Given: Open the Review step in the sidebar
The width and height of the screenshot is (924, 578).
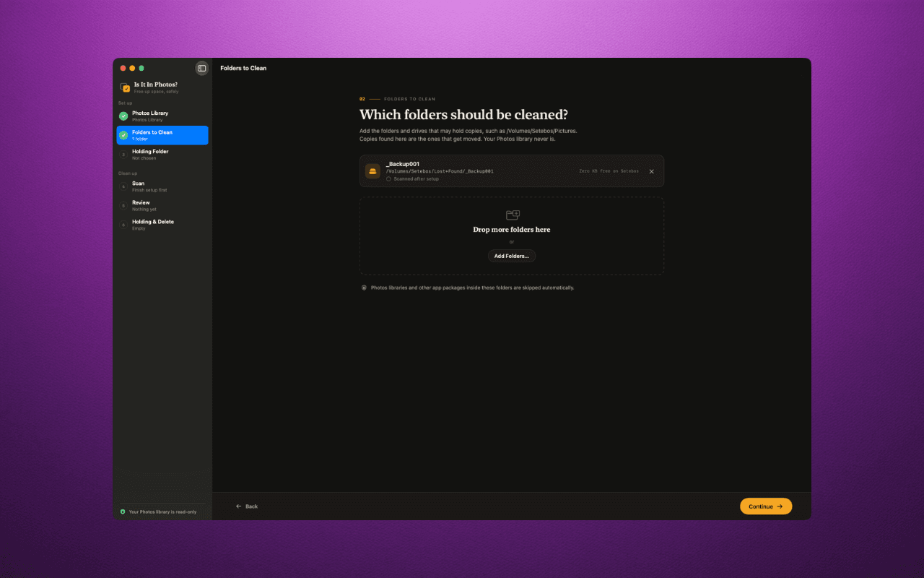Looking at the screenshot, I should [162, 206].
